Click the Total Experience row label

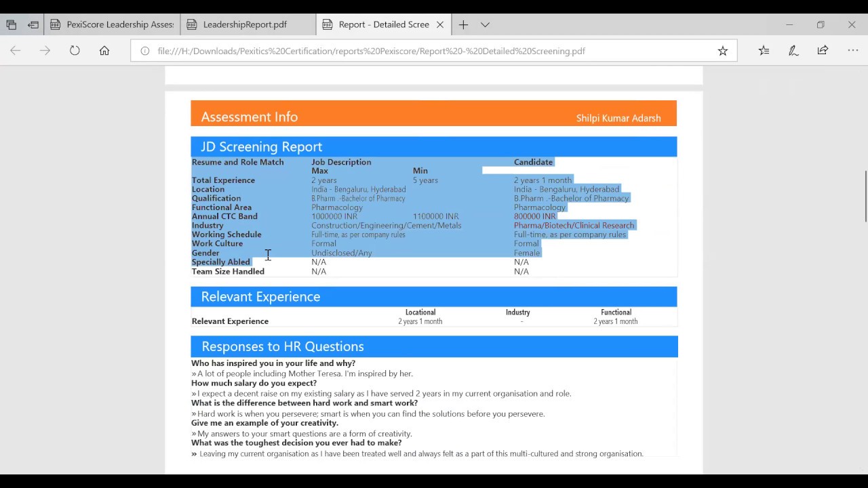point(224,180)
